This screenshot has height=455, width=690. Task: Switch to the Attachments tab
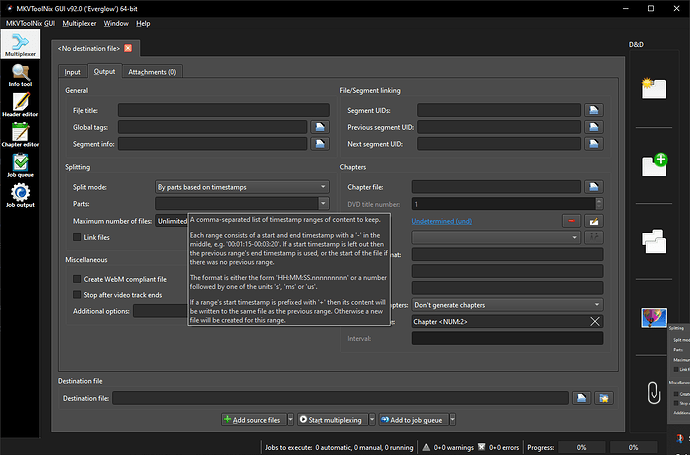(x=152, y=72)
